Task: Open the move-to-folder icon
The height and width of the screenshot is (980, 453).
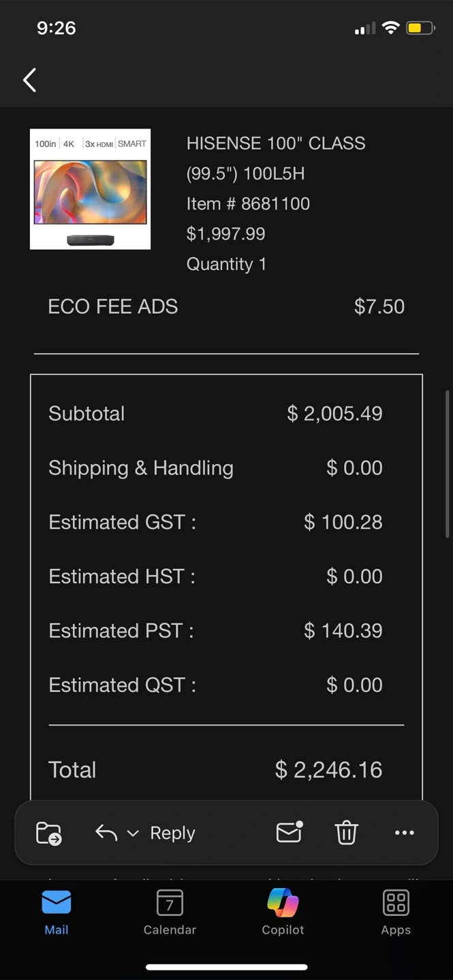Action: pyautogui.click(x=48, y=833)
